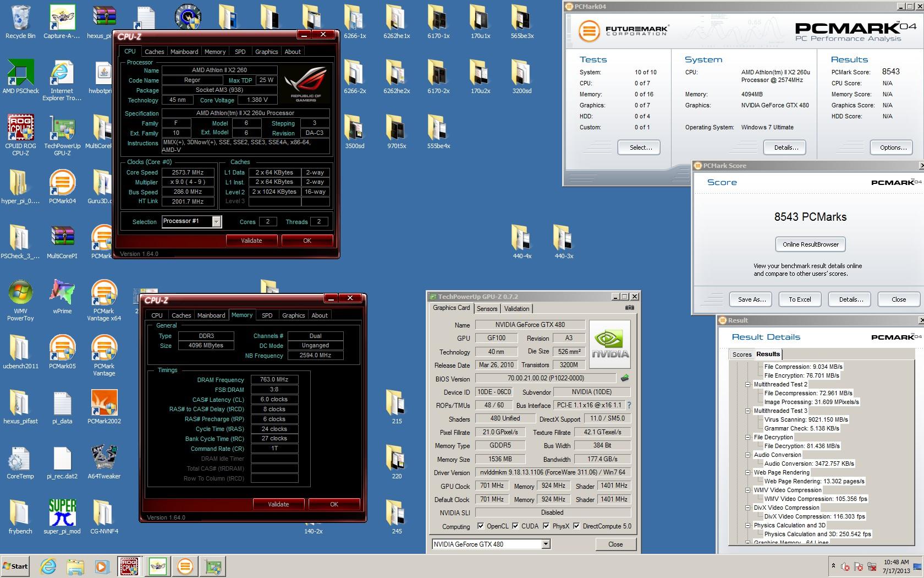
Task: Take a GPU-Z screenshot with camera icon
Action: point(629,308)
